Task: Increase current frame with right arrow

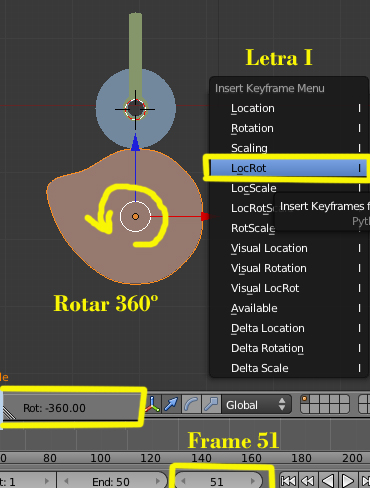Action: point(253,481)
